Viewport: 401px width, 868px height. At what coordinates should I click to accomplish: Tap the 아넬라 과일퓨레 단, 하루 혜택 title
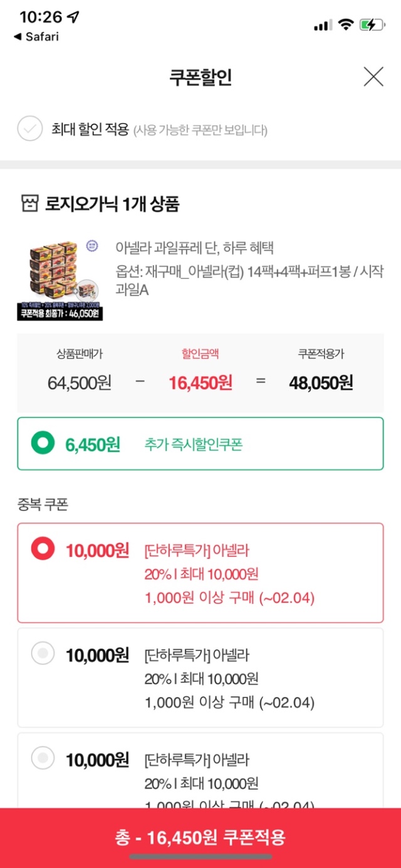tap(195, 248)
